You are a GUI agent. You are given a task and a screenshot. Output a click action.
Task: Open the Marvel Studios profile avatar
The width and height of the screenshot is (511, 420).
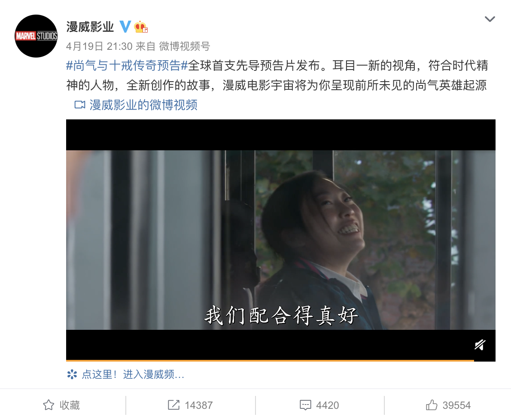36,36
